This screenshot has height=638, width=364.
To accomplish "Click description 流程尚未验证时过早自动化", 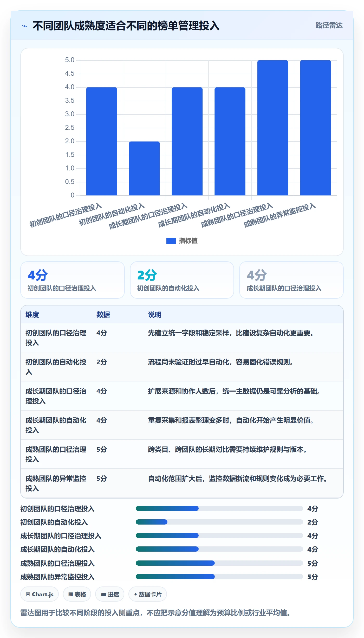I will pos(220,362).
